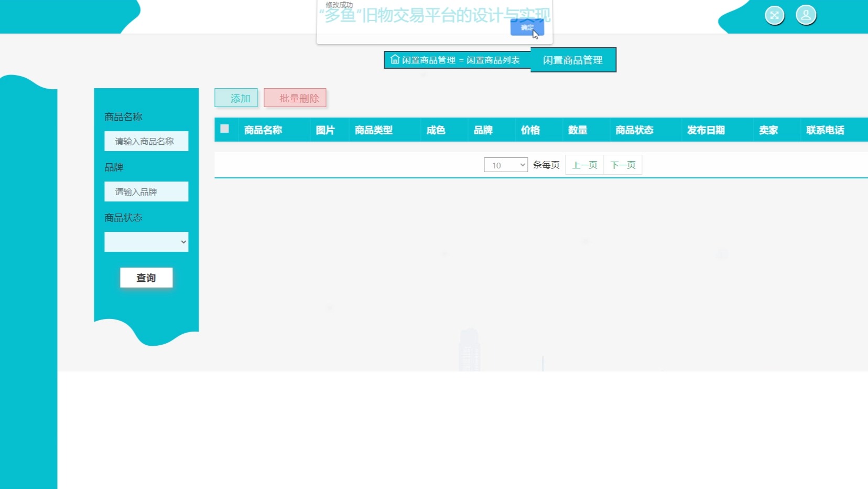This screenshot has width=868, height=489.
Task: Focus the 请输入商品名称 input field
Action: point(146,141)
